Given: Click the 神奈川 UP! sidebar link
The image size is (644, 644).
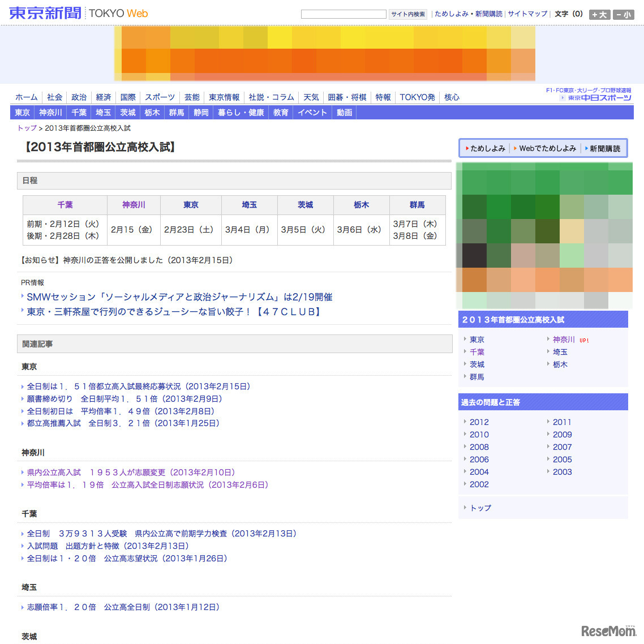Looking at the screenshot, I should click(564, 340).
